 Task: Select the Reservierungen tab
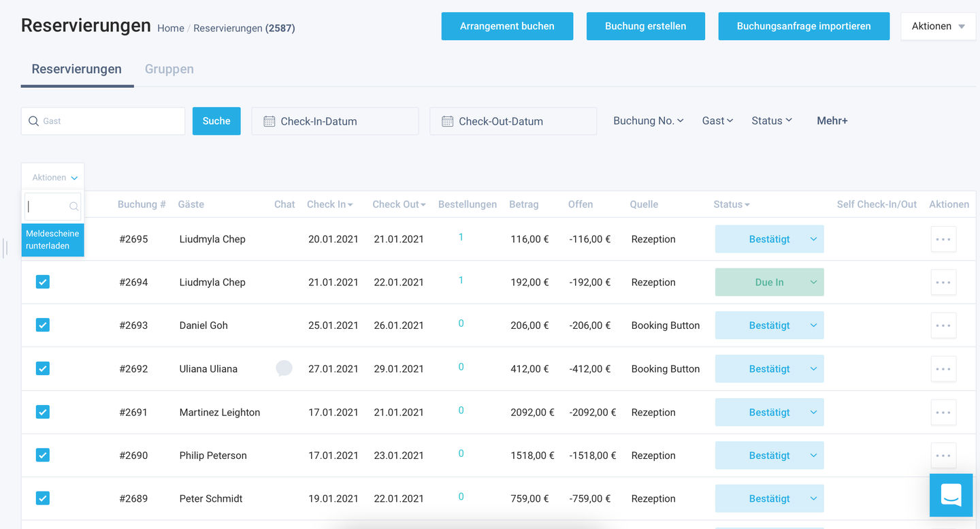coord(77,69)
